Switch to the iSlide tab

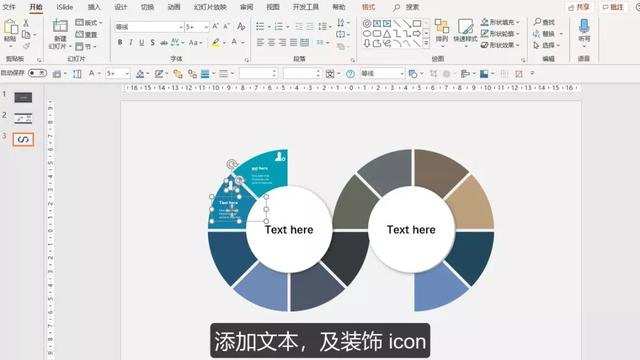[64, 7]
